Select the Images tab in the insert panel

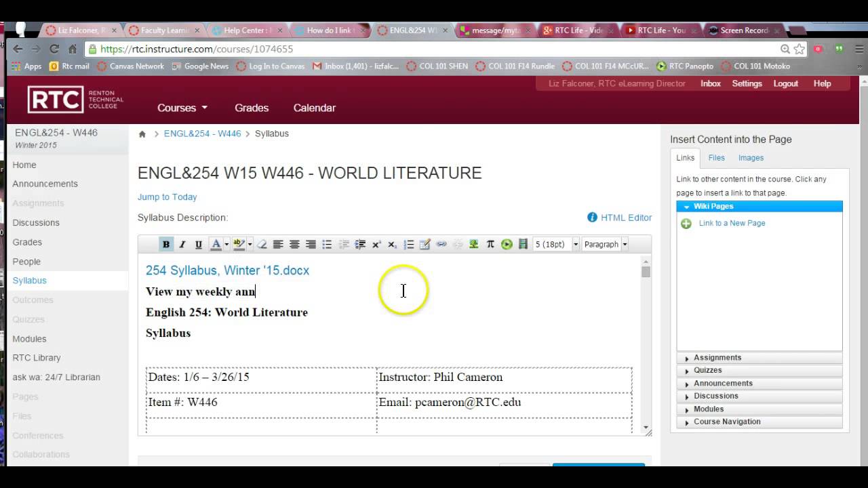click(x=751, y=158)
